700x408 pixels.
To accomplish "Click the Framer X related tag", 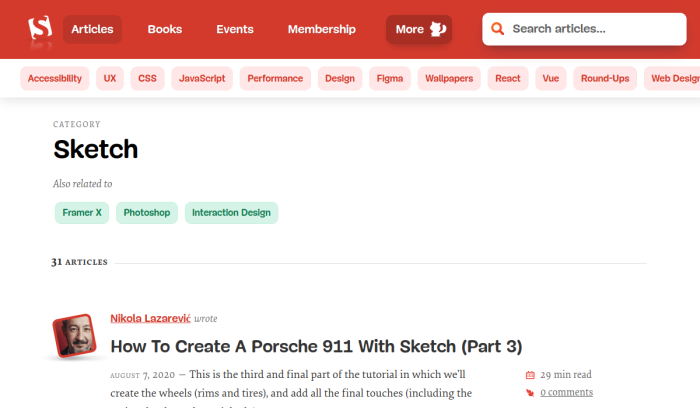I will 82,213.
